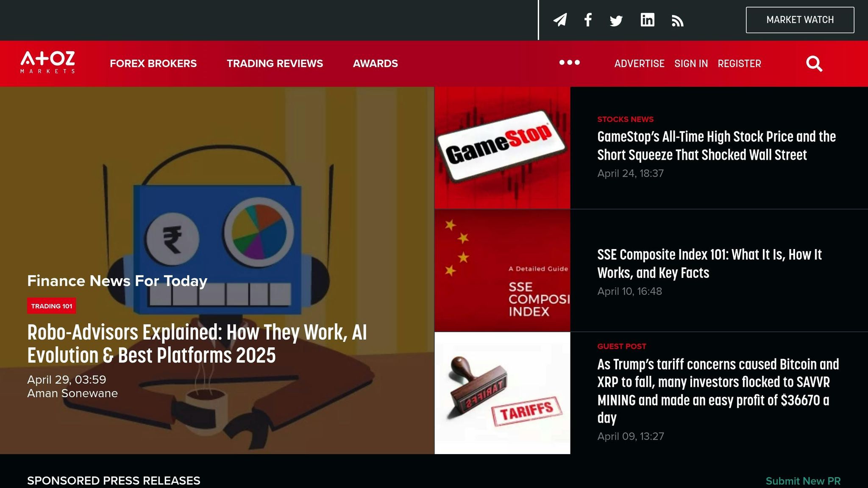Click the AtoZ Markets logo

[48, 62]
